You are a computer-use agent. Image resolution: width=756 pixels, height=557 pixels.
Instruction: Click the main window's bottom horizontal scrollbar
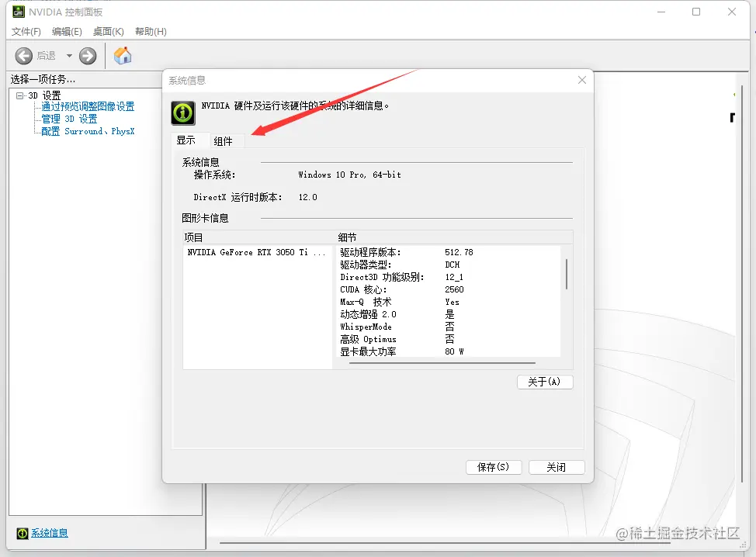[445, 543]
